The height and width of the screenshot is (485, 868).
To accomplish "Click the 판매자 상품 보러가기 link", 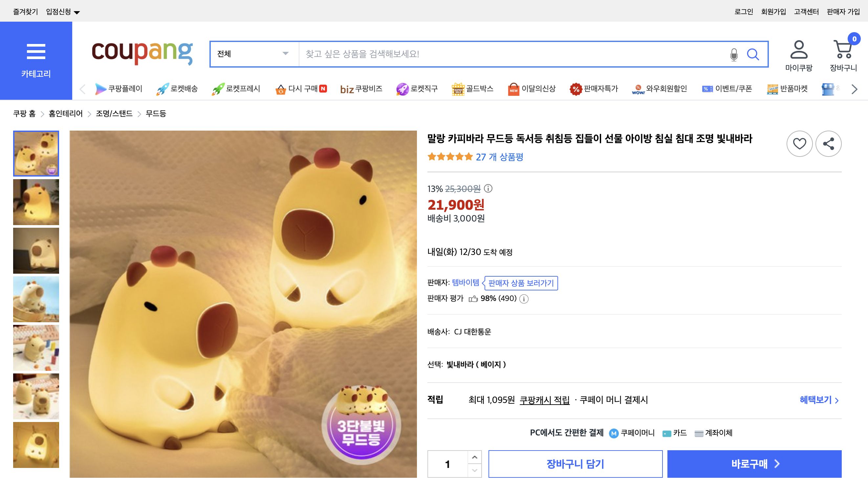I will pyautogui.click(x=521, y=283).
